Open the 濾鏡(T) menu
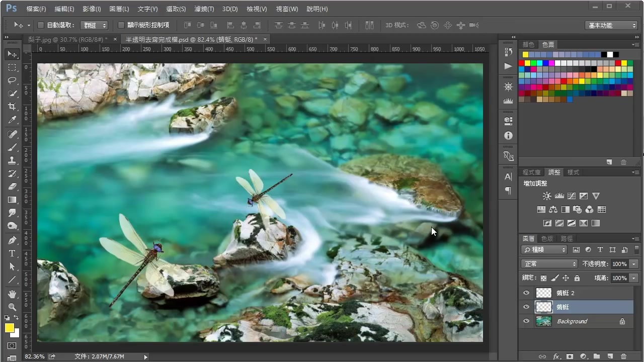Screen dimensions: 644x362 pos(204,9)
